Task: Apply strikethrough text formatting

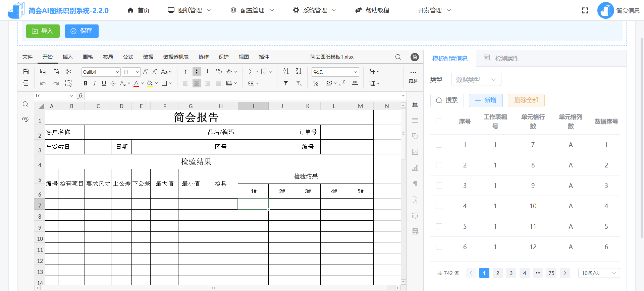Action: [x=113, y=83]
